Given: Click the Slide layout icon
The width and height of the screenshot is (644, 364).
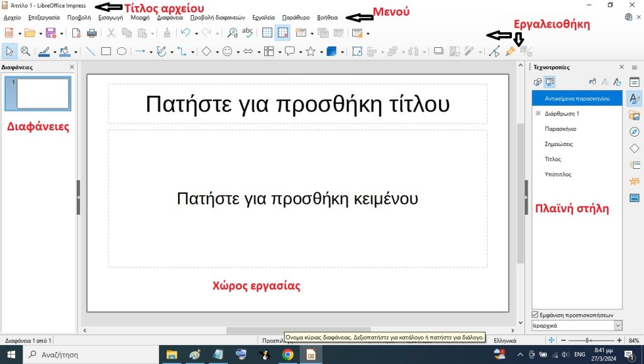Looking at the screenshot, I should pos(357,33).
